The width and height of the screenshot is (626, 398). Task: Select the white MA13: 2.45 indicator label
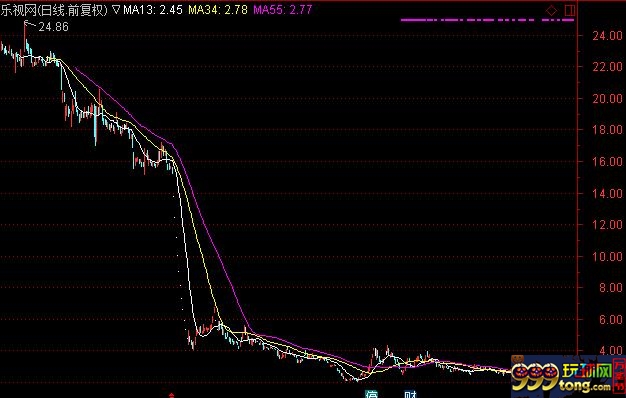click(153, 10)
